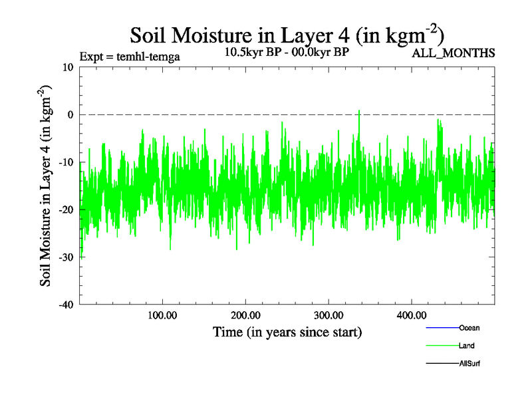
Task: Click the black AllSurf legend line
Action: coord(442,364)
